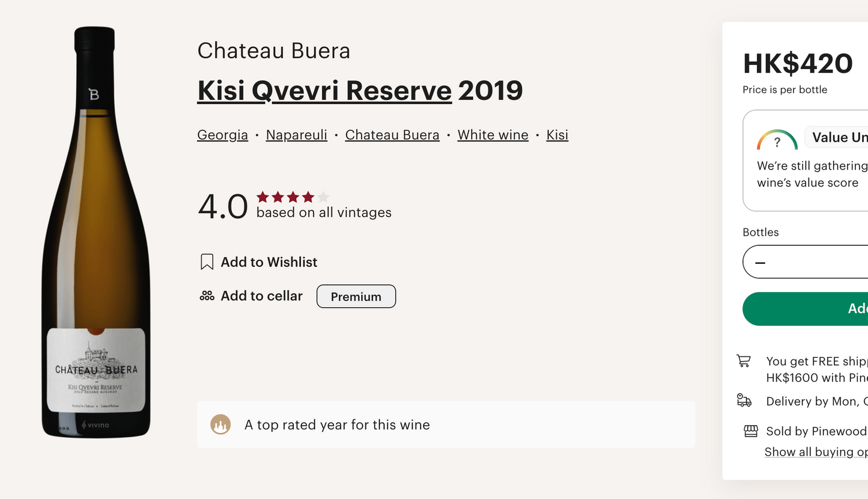Viewport: 868px width, 499px height.
Task: Open the Kisi grape link
Action: 557,135
